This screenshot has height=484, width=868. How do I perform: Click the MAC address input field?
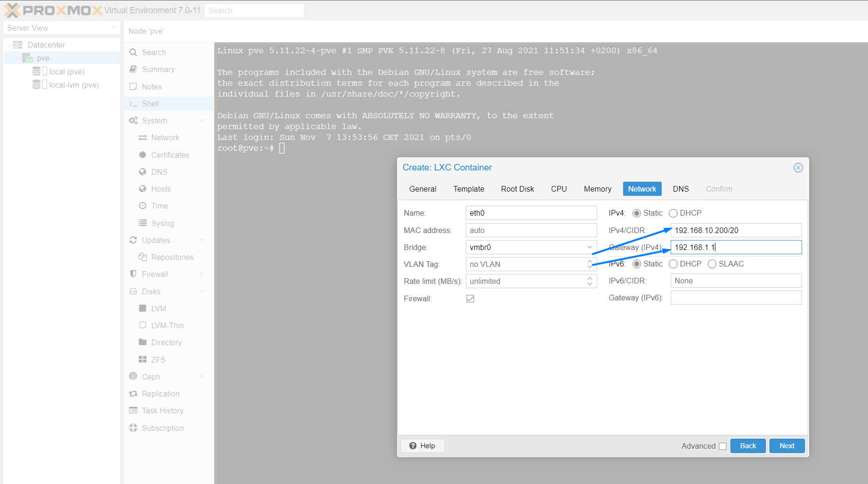(x=531, y=230)
